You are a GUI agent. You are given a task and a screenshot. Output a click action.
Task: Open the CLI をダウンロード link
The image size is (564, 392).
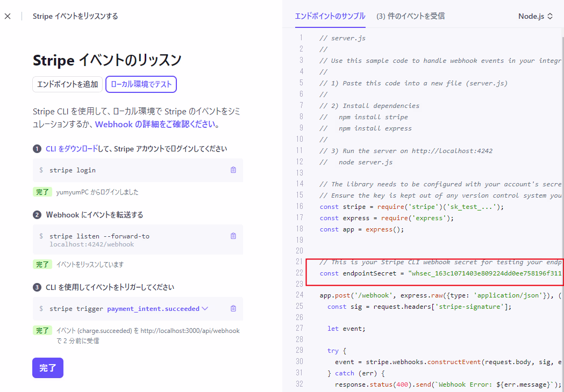pos(72,149)
